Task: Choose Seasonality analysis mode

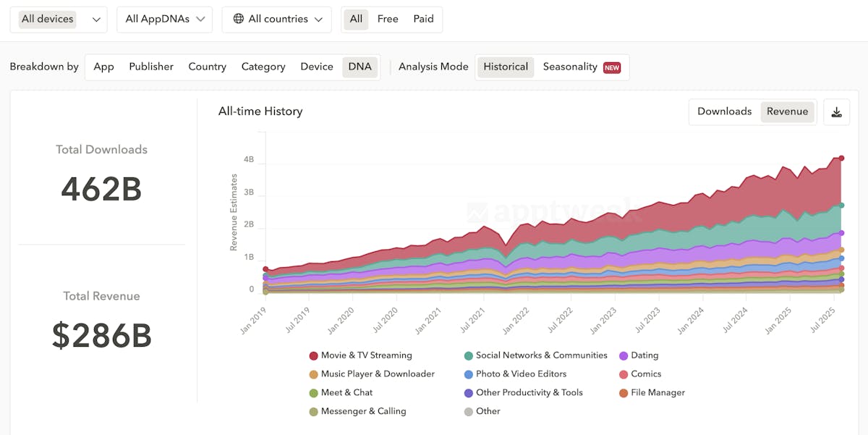Action: point(570,67)
